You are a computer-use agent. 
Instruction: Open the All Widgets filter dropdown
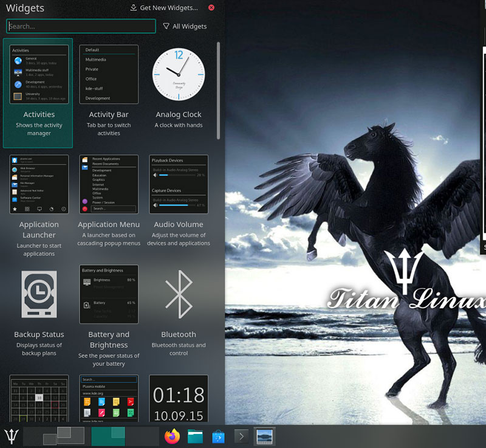185,26
